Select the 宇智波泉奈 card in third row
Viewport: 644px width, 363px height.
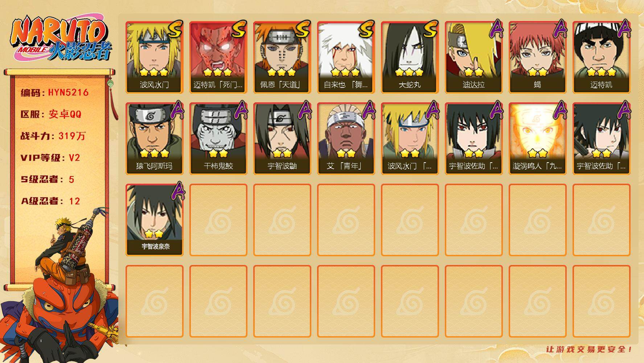point(154,220)
